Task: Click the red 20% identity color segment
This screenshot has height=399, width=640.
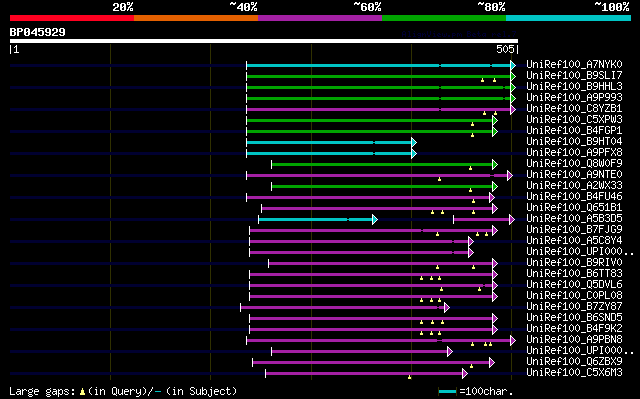Action: tap(72, 18)
